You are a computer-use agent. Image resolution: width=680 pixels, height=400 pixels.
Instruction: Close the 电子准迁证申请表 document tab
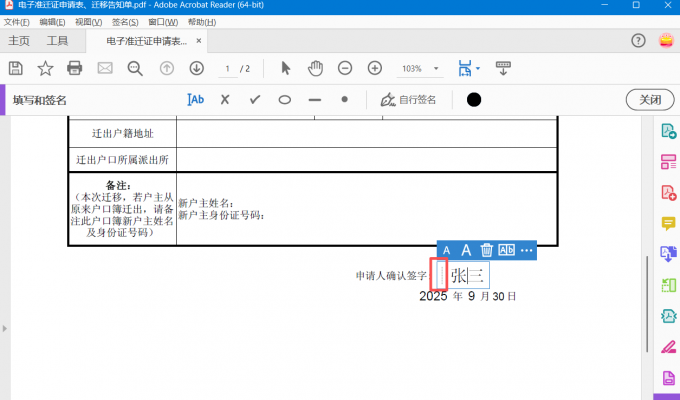point(199,40)
